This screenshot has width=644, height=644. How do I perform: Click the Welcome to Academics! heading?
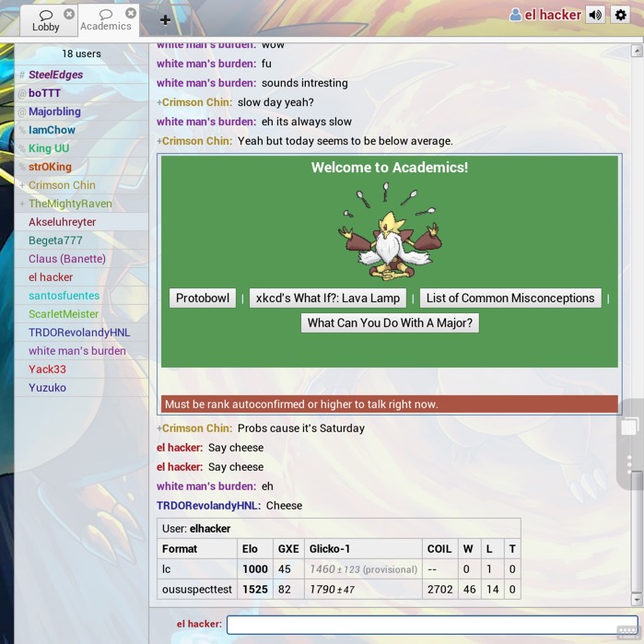coord(390,168)
